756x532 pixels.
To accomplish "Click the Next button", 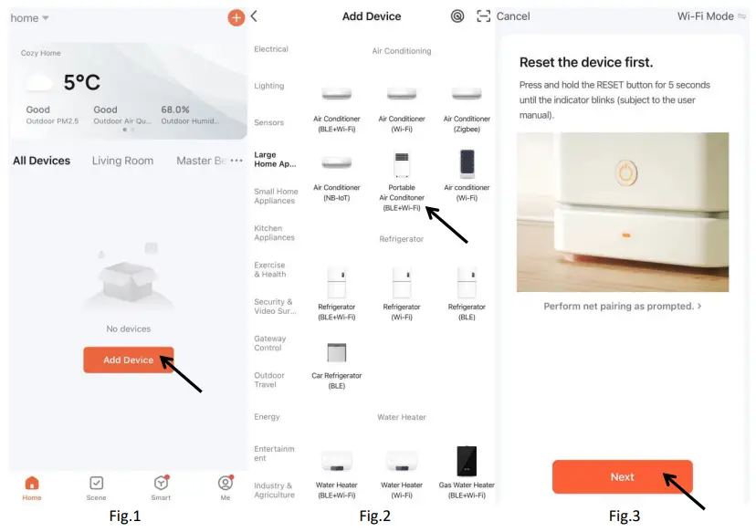I will 623,476.
